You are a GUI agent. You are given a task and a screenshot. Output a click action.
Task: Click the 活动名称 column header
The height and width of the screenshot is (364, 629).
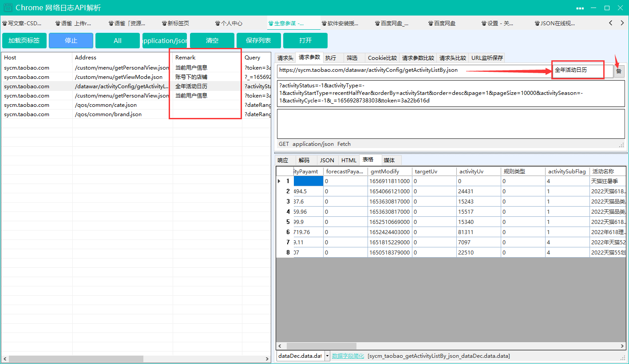[x=608, y=172]
